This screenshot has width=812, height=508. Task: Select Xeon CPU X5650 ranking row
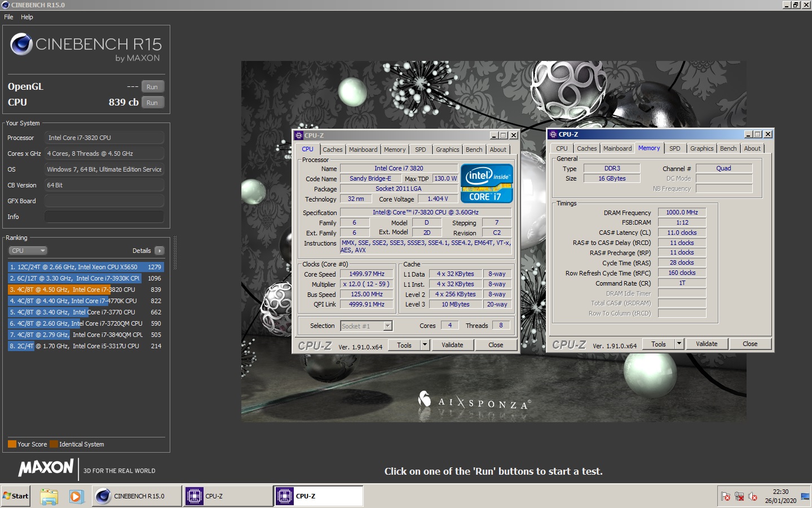coord(86,267)
